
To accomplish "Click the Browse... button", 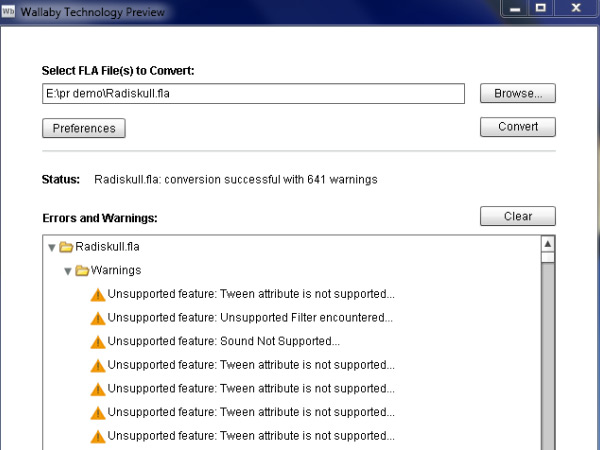I will [518, 93].
